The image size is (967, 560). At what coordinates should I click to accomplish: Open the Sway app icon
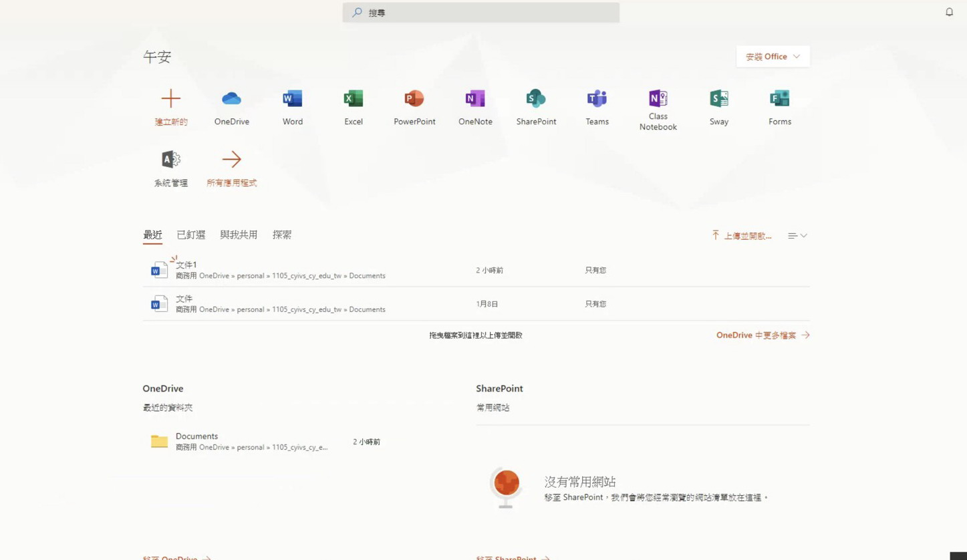(719, 99)
